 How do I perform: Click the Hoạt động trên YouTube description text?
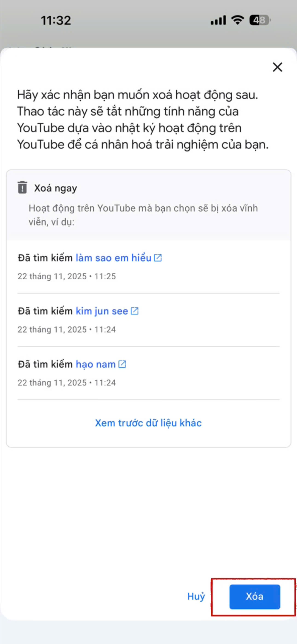[143, 215]
